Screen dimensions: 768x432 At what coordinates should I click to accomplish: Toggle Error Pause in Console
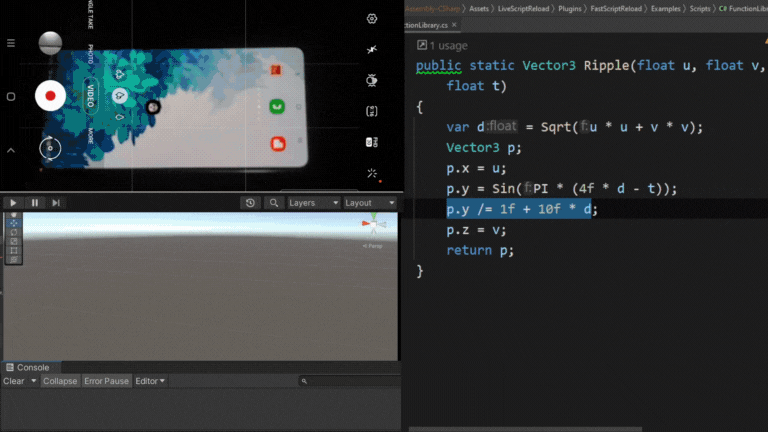(106, 381)
